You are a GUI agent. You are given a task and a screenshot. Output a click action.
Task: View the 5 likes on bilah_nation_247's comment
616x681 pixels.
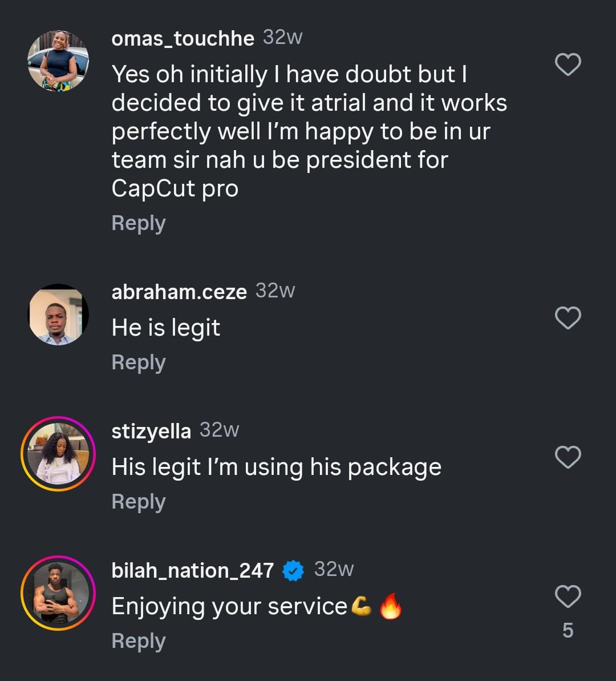pos(568,631)
